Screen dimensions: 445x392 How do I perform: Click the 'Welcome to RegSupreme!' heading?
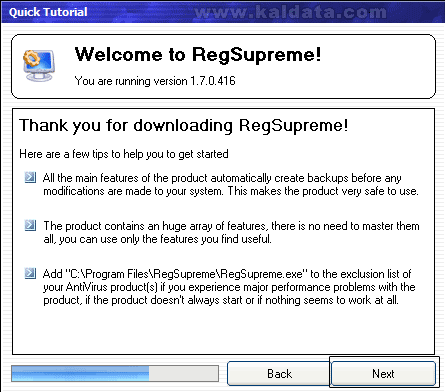click(x=198, y=54)
